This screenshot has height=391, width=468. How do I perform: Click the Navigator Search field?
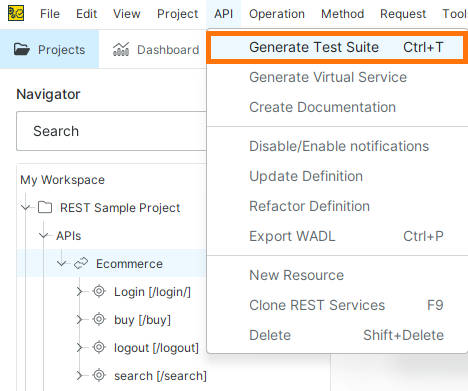pyautogui.click(x=111, y=131)
